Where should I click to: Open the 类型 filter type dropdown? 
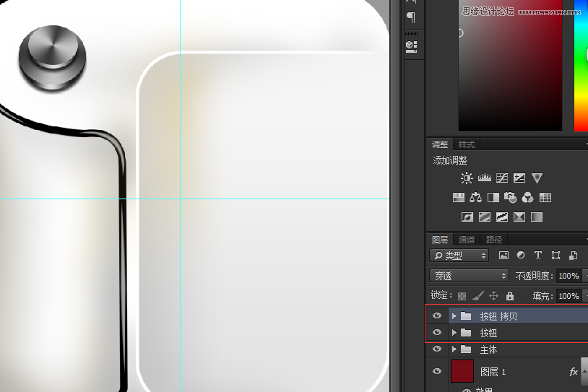tap(459, 256)
